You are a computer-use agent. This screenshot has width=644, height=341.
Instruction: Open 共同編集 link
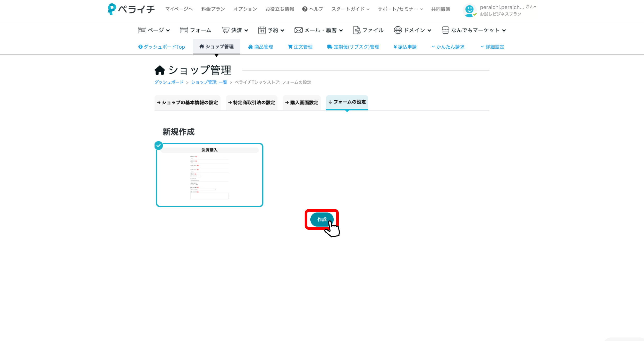[x=441, y=9]
